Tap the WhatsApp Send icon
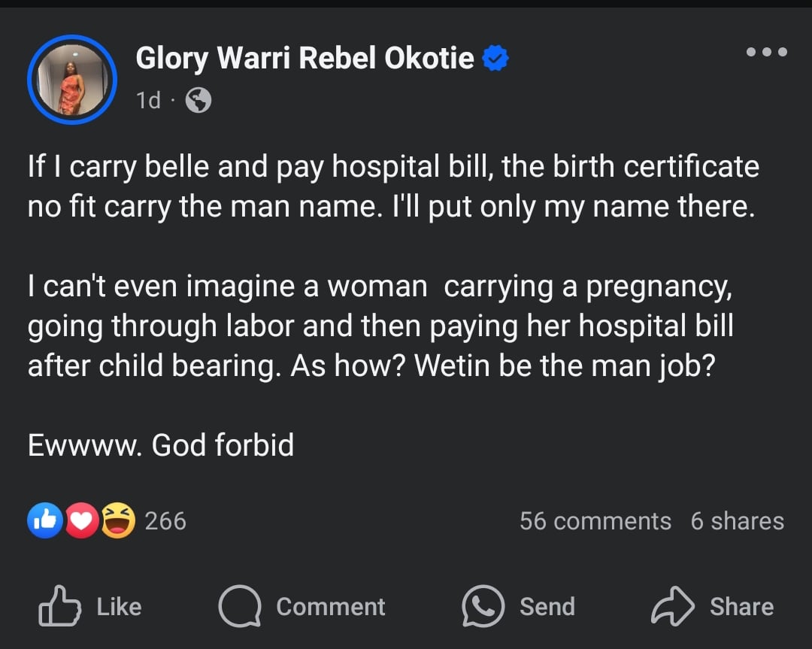 point(483,606)
